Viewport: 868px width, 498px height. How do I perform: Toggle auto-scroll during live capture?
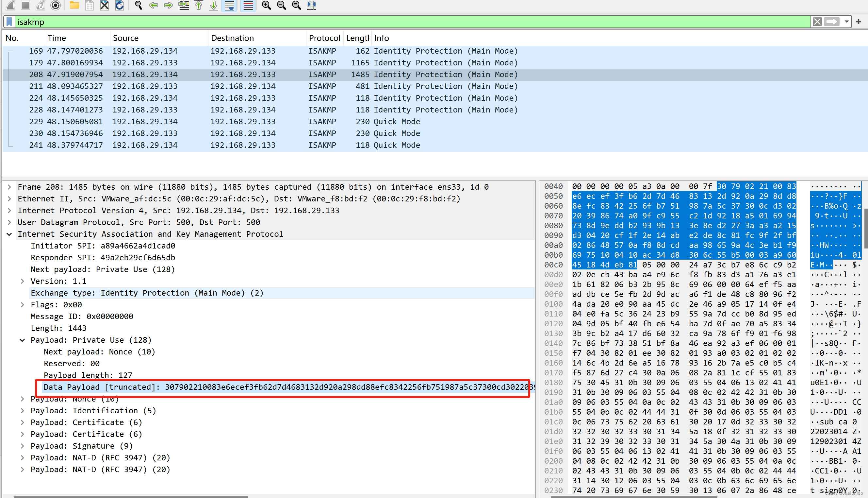[x=229, y=5]
